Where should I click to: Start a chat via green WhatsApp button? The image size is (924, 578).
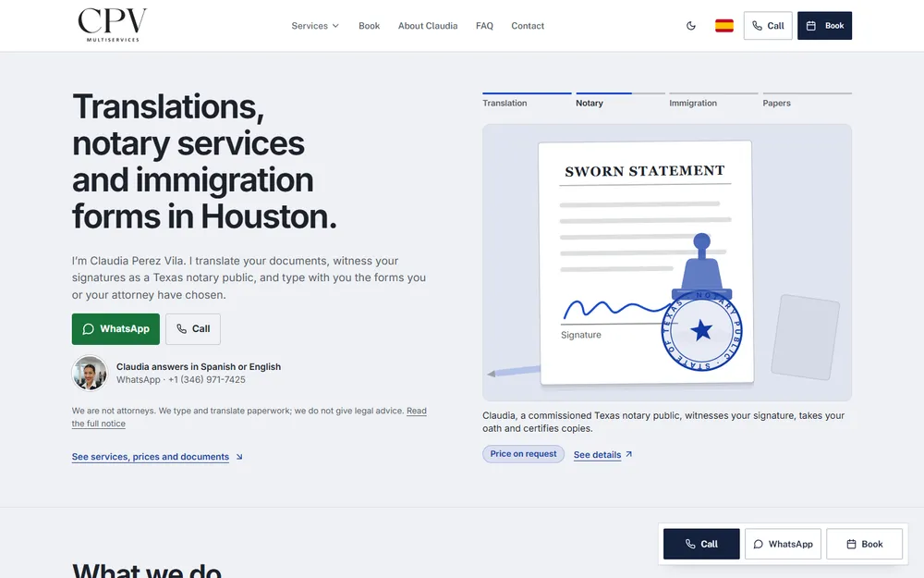pyautogui.click(x=115, y=329)
